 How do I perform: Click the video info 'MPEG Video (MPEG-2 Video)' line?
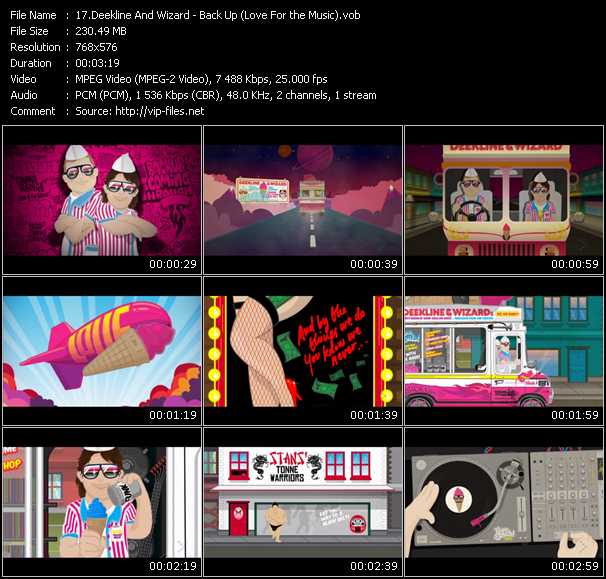coord(201,79)
